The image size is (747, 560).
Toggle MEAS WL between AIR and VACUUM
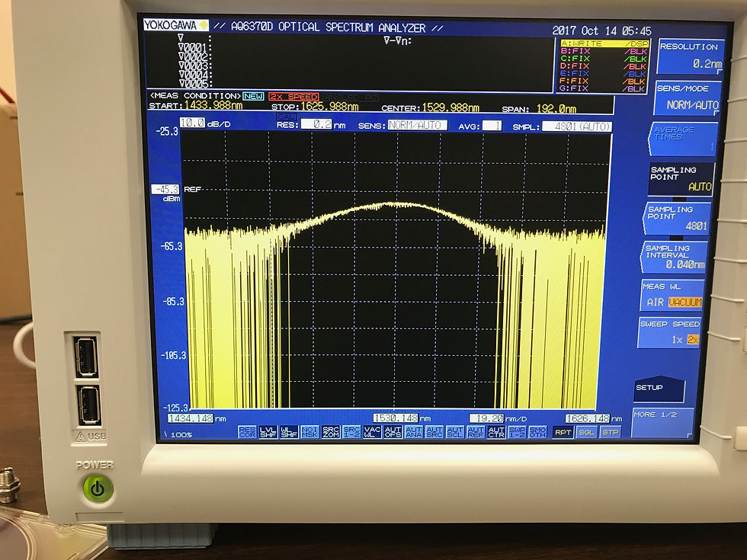(x=672, y=296)
